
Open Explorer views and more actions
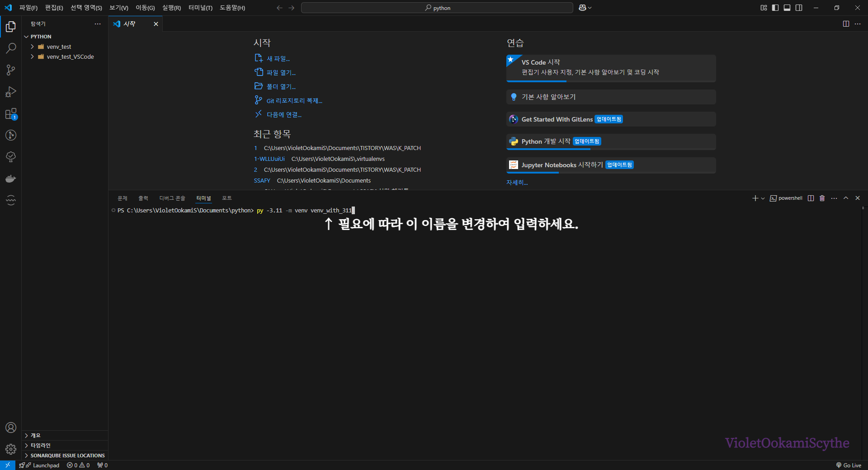pos(98,23)
